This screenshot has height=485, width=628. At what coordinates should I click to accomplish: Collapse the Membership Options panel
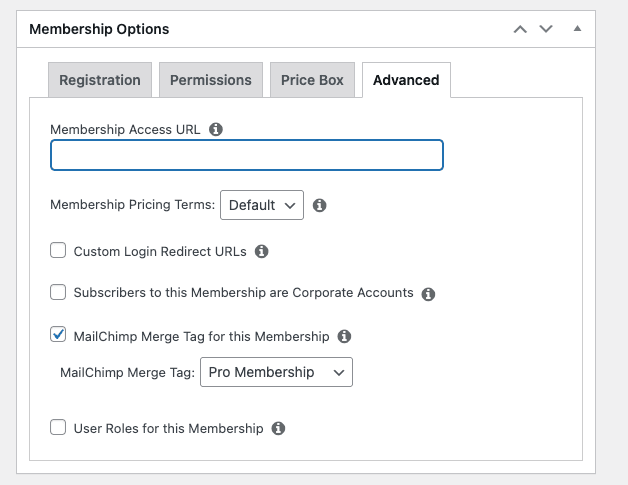coord(577,29)
